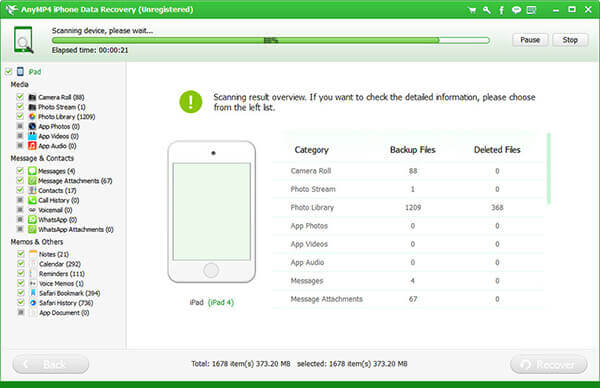The height and width of the screenshot is (388, 600).
Task: Click the scanning device magnifier icon
Action: (23, 39)
